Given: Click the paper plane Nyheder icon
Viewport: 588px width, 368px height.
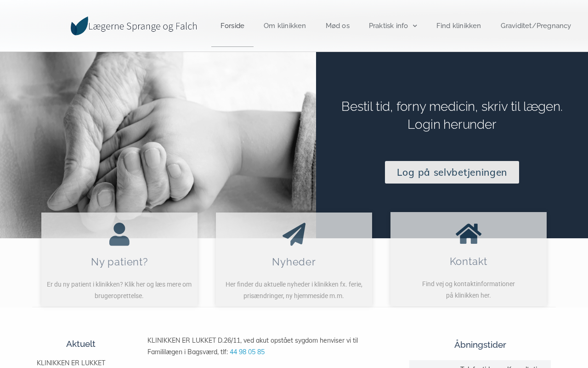Looking at the screenshot, I should click(x=294, y=234).
